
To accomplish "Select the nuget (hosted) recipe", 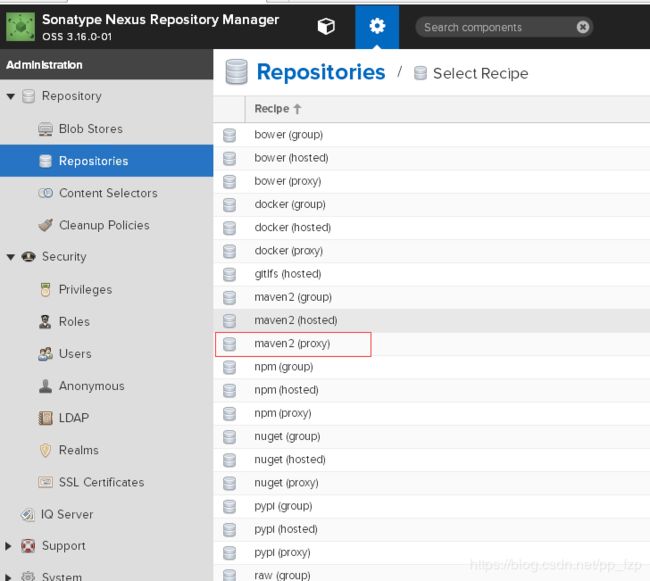I will [x=432, y=460].
